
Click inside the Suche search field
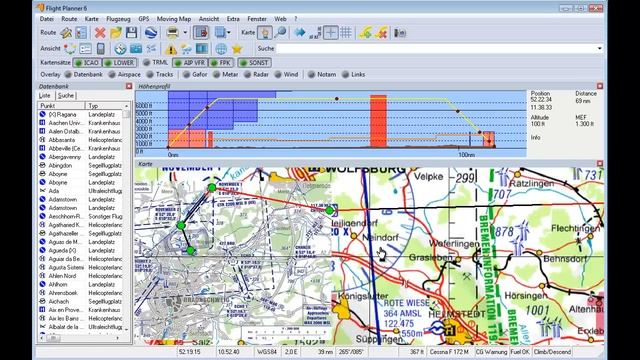pyautogui.click(x=436, y=49)
